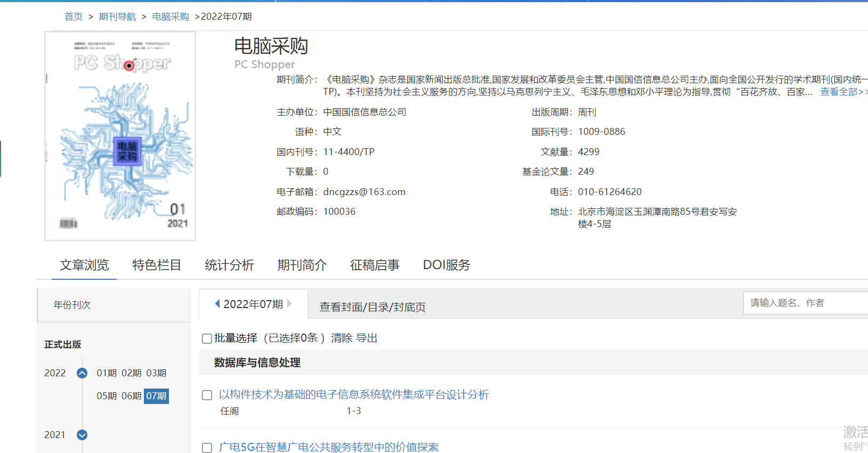
Task: Select issue 01期 of 2022
Action: point(107,373)
